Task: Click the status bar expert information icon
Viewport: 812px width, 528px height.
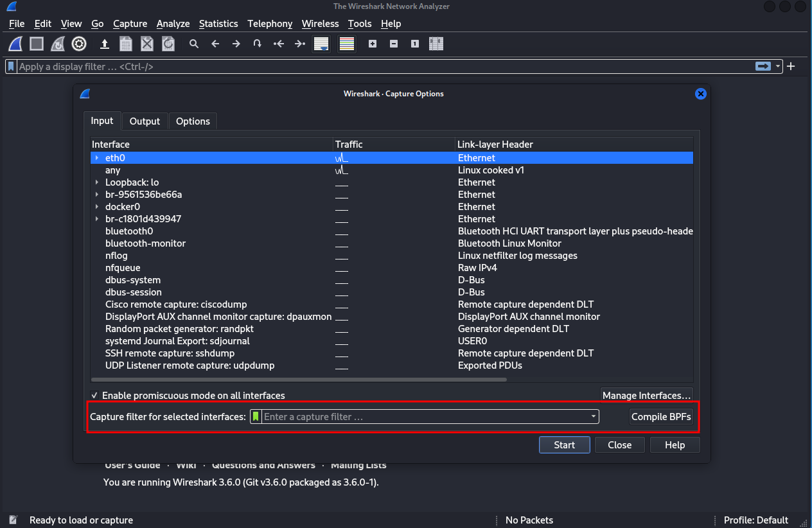Action: click(x=13, y=520)
